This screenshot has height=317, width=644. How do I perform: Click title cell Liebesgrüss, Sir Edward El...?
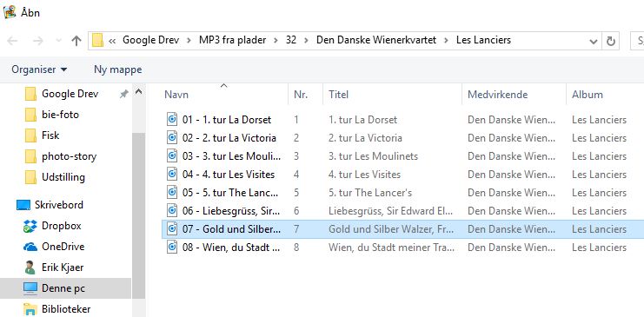[x=390, y=211]
